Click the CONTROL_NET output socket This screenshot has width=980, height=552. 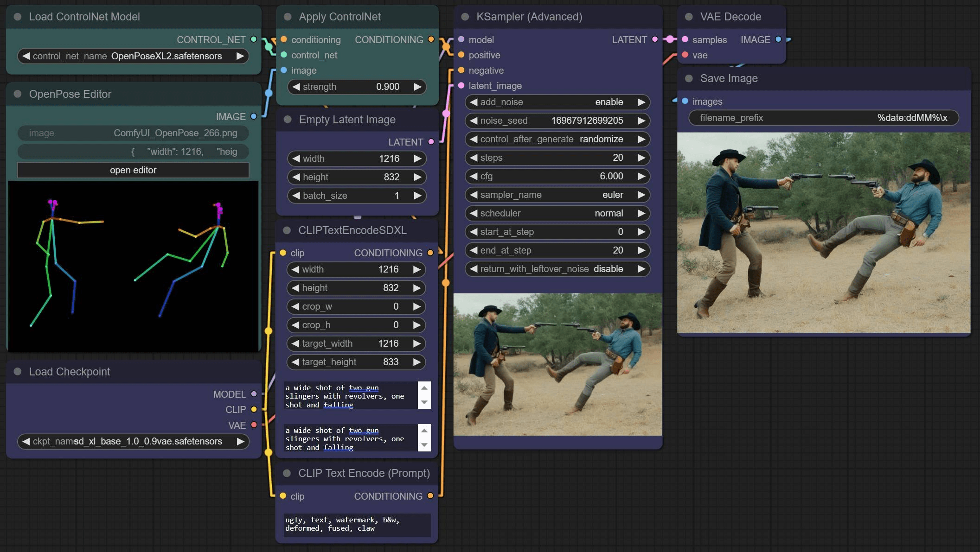click(254, 39)
